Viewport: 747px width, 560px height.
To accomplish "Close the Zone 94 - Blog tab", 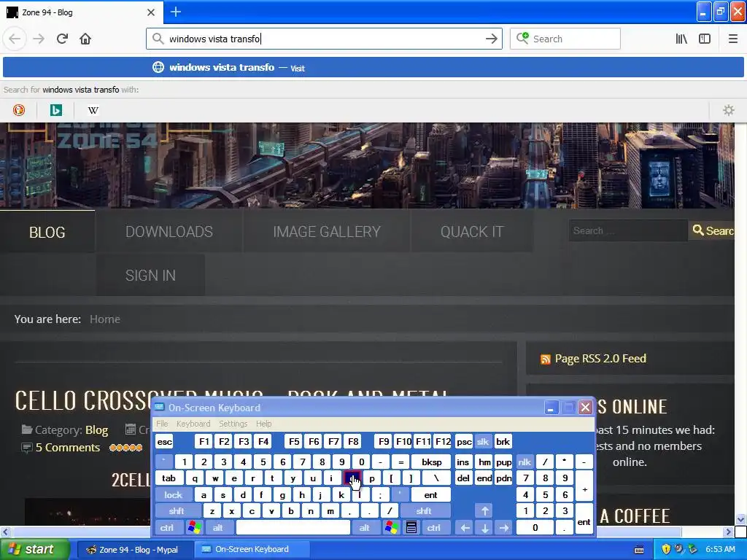I will 150,12.
